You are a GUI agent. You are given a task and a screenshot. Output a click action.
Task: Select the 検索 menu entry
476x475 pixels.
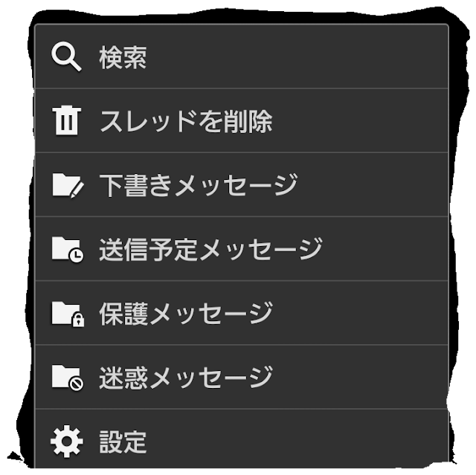pyautogui.click(x=242, y=56)
